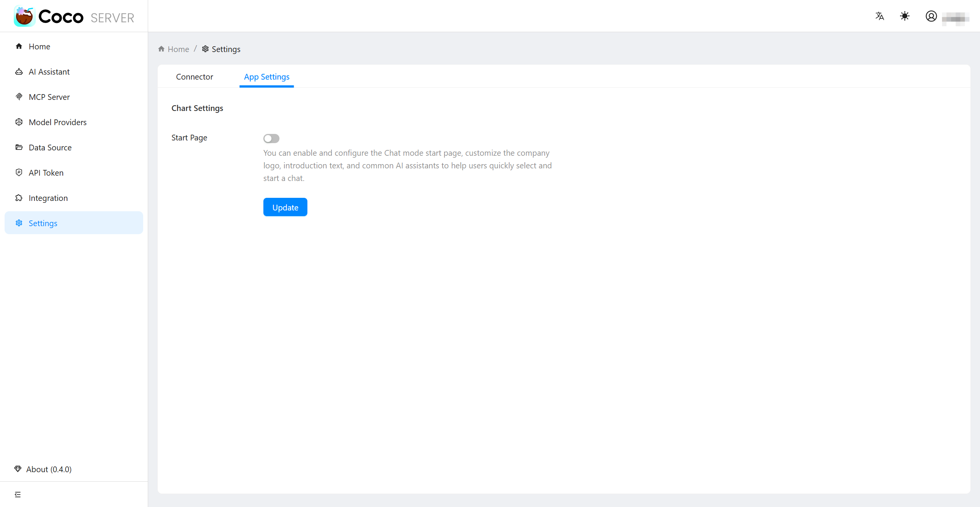Image resolution: width=980 pixels, height=507 pixels.
Task: Follow the Home breadcrumb link
Action: (178, 49)
